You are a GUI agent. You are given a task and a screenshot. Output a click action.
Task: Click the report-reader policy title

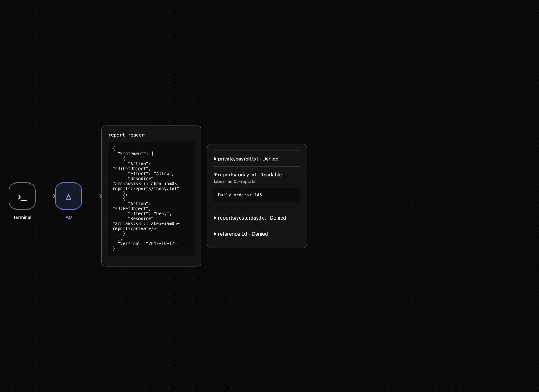[x=126, y=135]
